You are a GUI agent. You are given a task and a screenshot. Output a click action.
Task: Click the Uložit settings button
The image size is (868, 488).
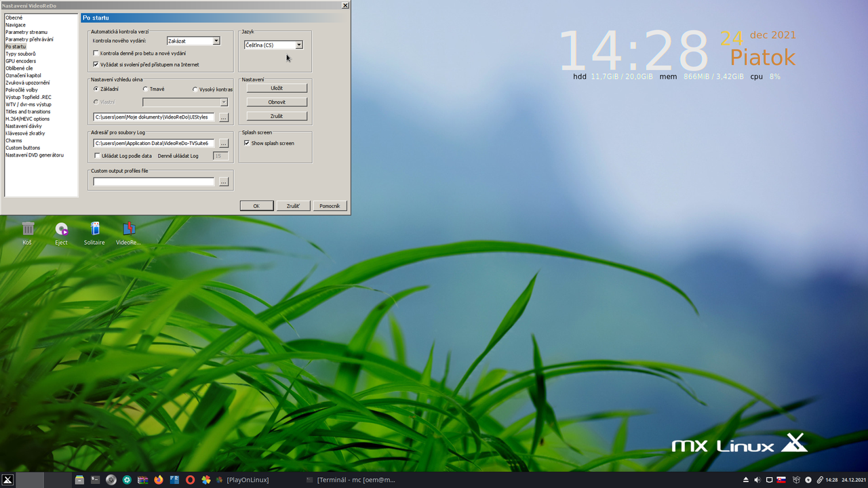[277, 88]
